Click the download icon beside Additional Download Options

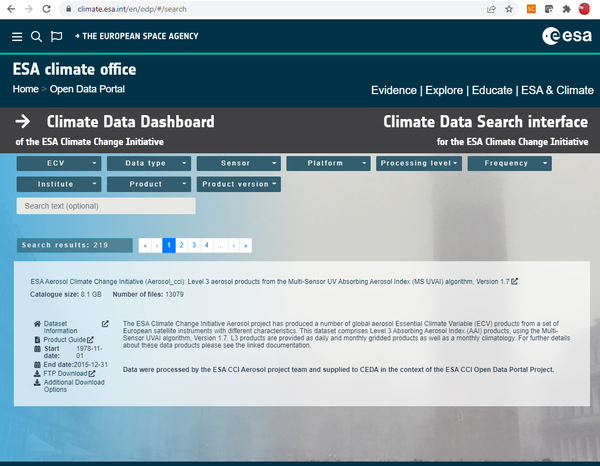point(37,382)
